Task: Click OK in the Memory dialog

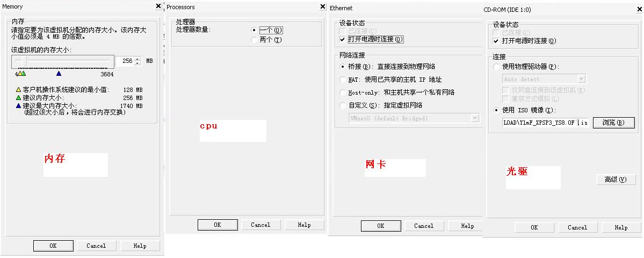Action: tap(53, 246)
